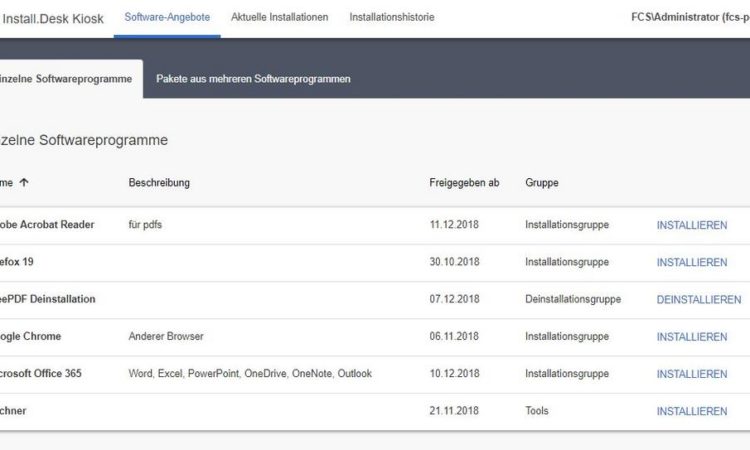Click the 'Anderer Browser' description text
Screen dimensions: 750x450
click(x=166, y=337)
